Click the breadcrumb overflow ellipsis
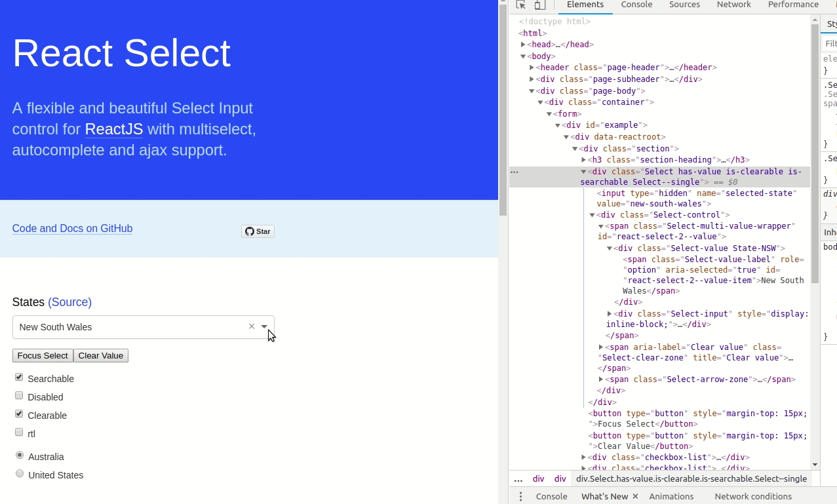 point(518,479)
